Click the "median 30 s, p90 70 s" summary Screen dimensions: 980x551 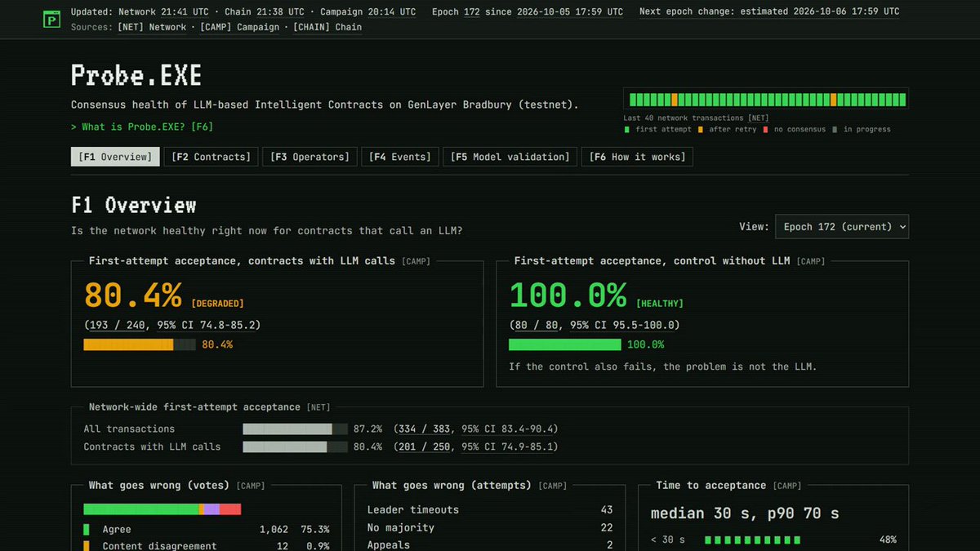point(745,513)
